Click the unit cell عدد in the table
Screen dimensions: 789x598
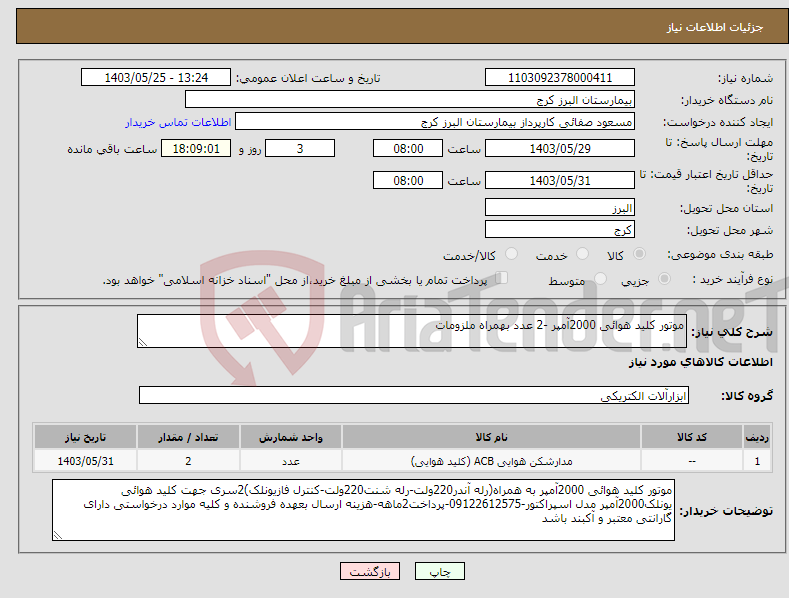291,461
